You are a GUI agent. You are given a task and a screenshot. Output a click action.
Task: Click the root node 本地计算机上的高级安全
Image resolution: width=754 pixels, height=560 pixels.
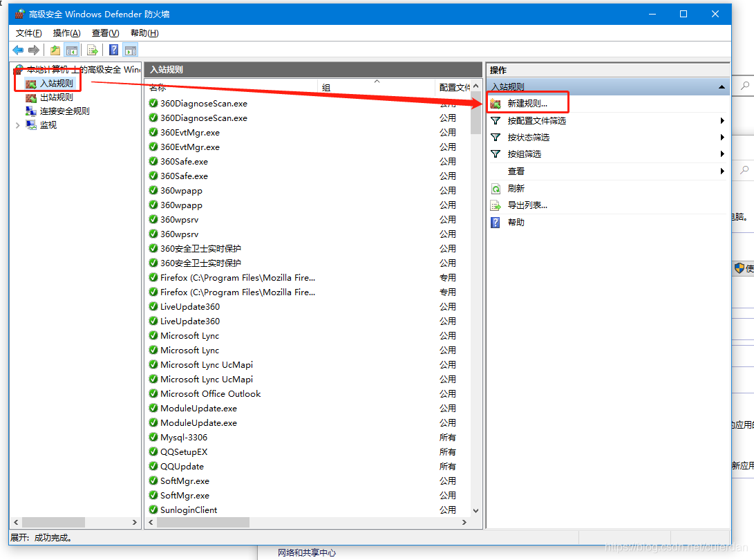[84, 69]
